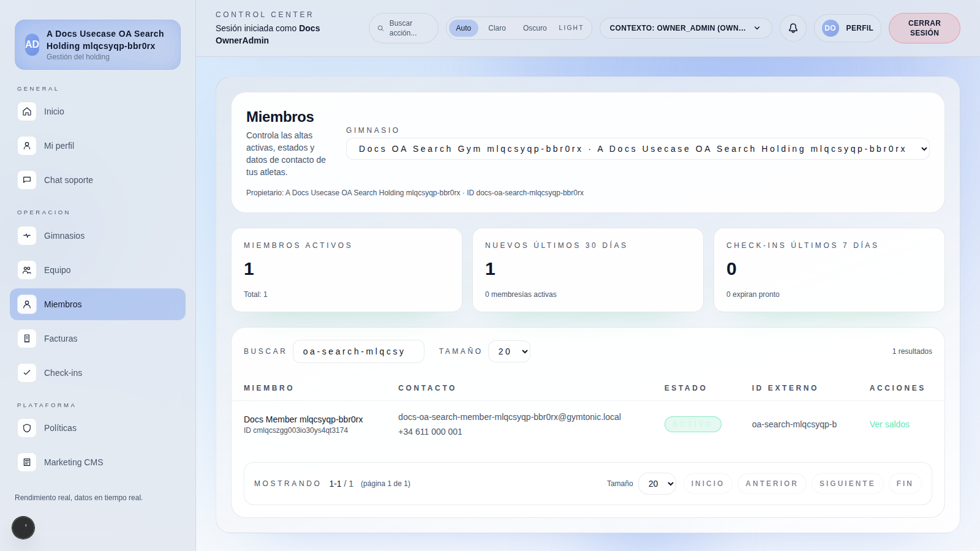Screen dimensions: 980x551
Task: Open the Gimnasio selector dropdown
Action: (638, 149)
